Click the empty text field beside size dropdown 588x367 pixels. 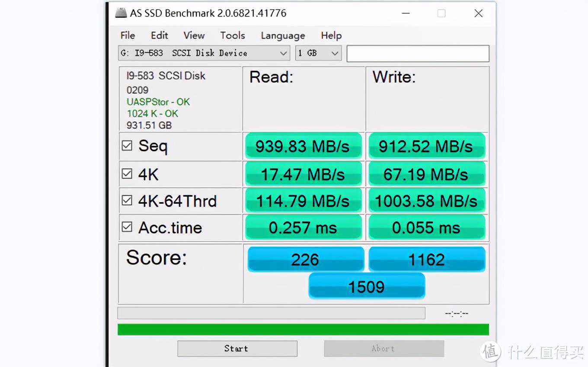point(418,54)
